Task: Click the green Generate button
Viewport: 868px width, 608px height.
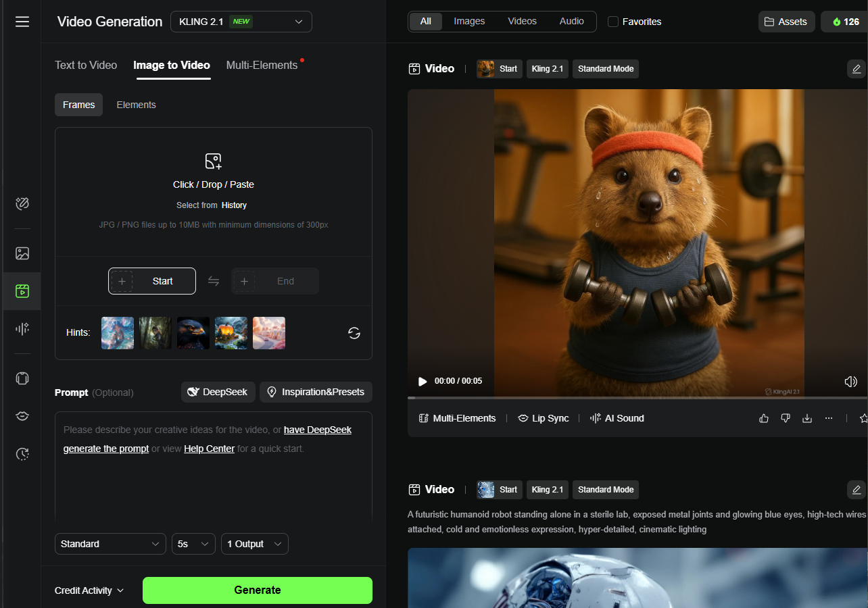Action: coord(258,590)
